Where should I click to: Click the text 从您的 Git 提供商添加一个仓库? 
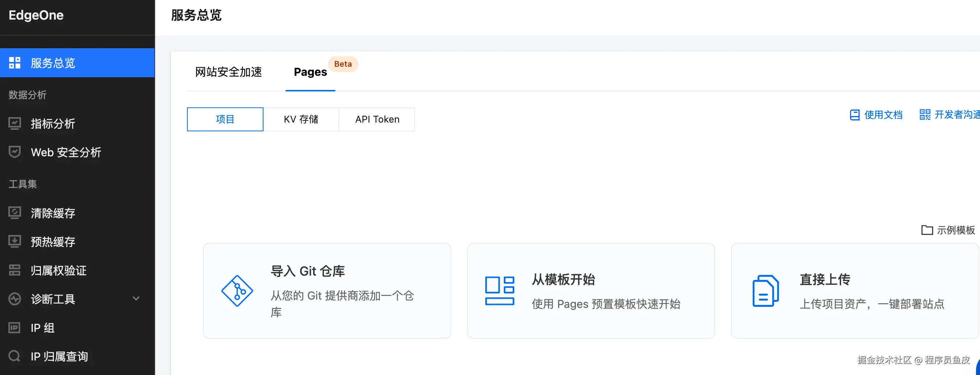tap(342, 304)
